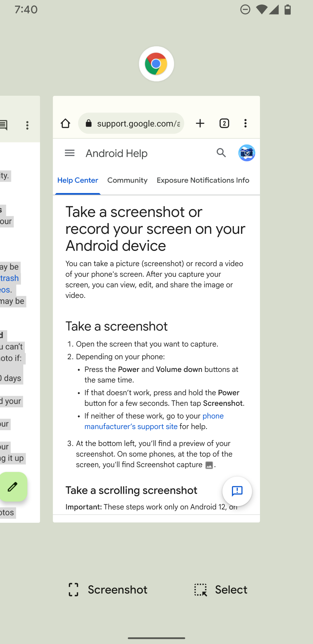Select the Help Center tab
This screenshot has width=313, height=644.
point(78,180)
